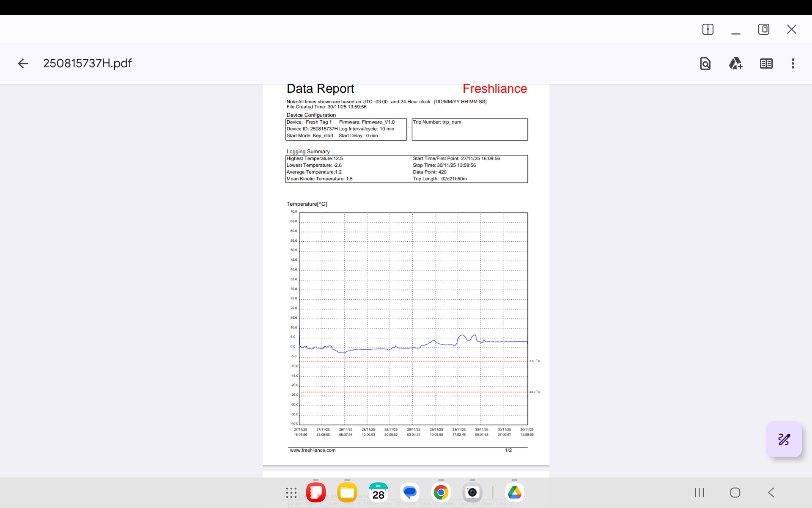The image size is (812, 508).
Task: Tap the 250815737H.pdf file title
Action: pyautogui.click(x=88, y=63)
